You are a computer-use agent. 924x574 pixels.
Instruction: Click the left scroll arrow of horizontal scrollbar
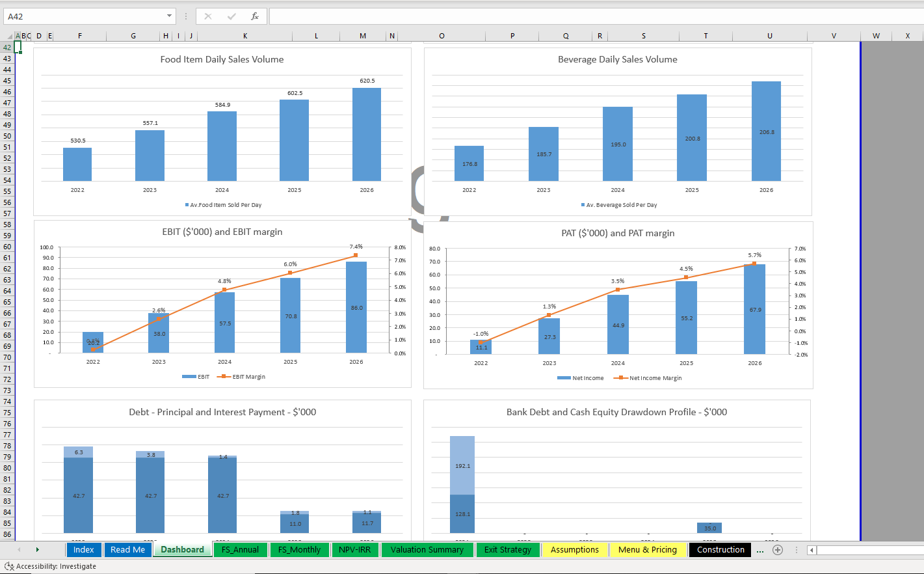pyautogui.click(x=812, y=550)
